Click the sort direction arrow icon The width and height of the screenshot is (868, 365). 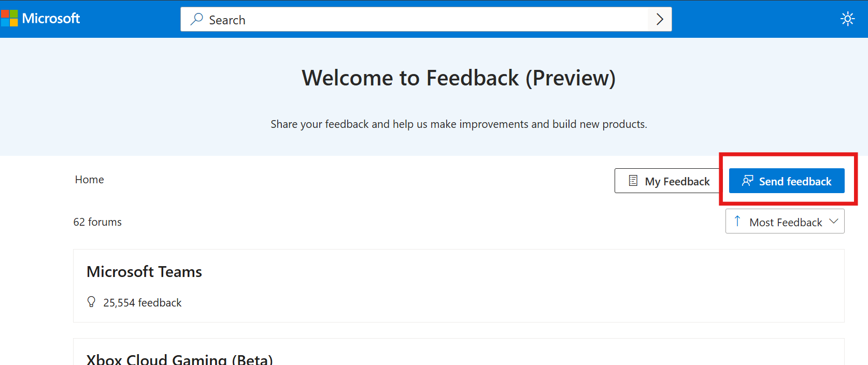point(737,222)
